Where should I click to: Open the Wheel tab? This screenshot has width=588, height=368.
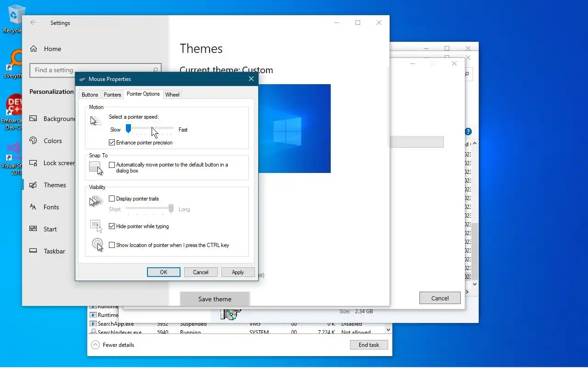click(172, 95)
